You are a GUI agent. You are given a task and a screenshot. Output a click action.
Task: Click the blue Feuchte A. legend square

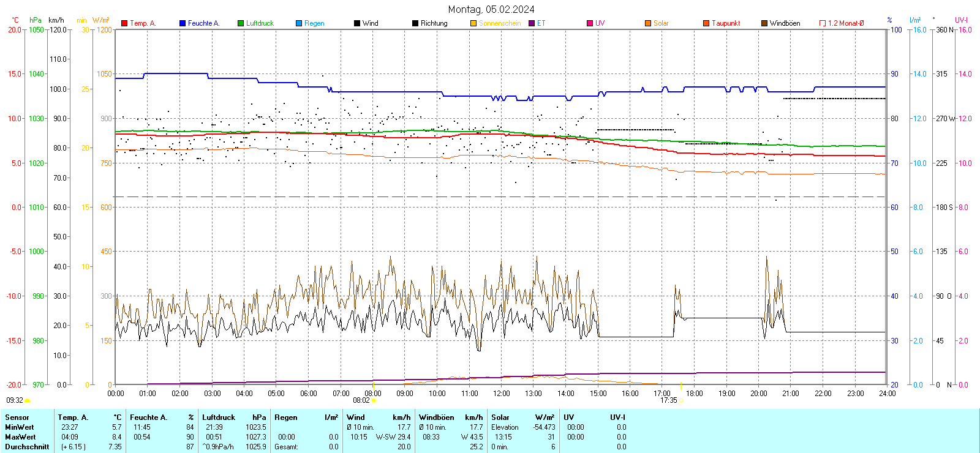(x=183, y=23)
